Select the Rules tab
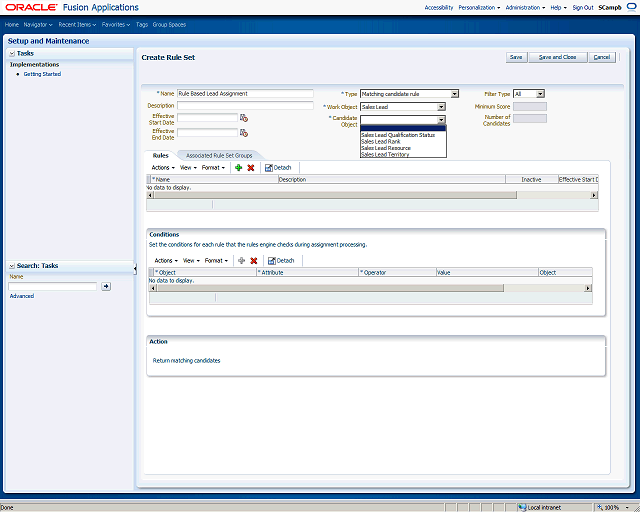Screen dimensions: 640x512 pyautogui.click(x=160, y=156)
